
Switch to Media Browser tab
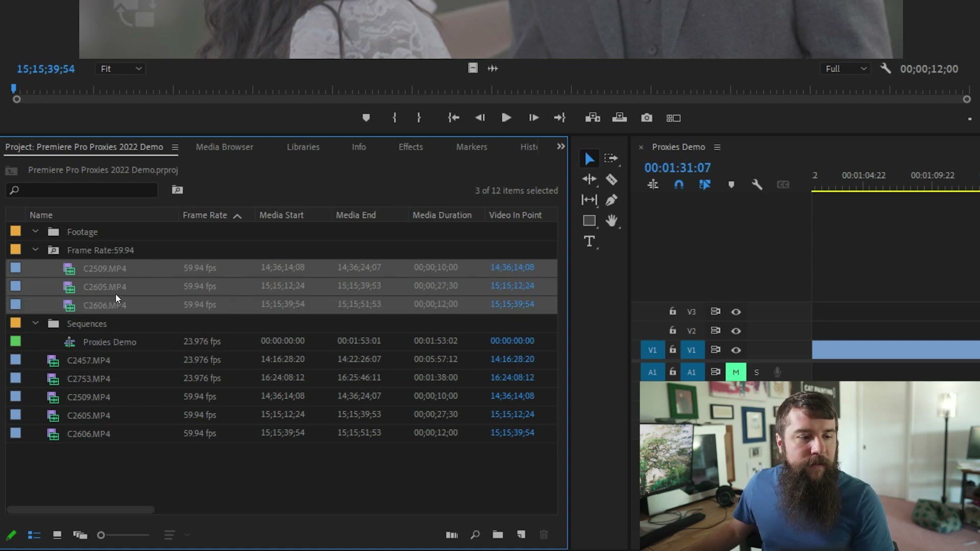coord(225,147)
